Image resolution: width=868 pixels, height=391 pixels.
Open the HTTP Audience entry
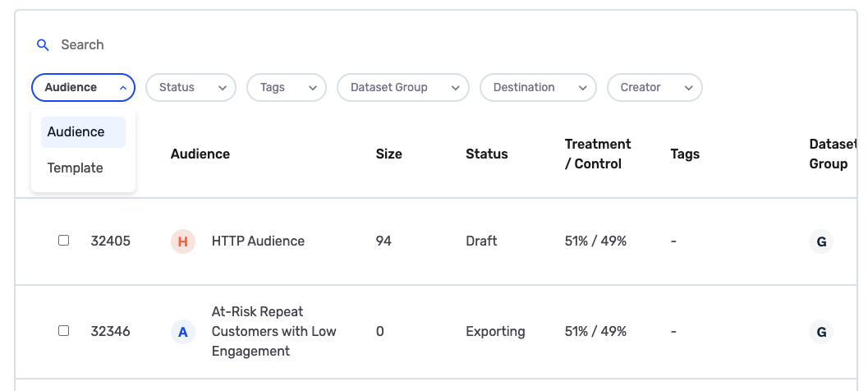[258, 241]
